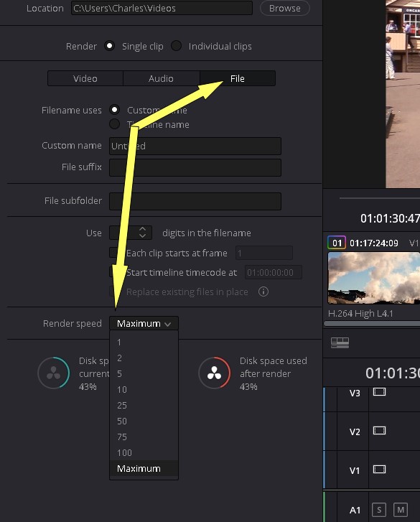Select the V1 track header label
Image resolution: width=420 pixels, height=522 pixels.
point(355,470)
